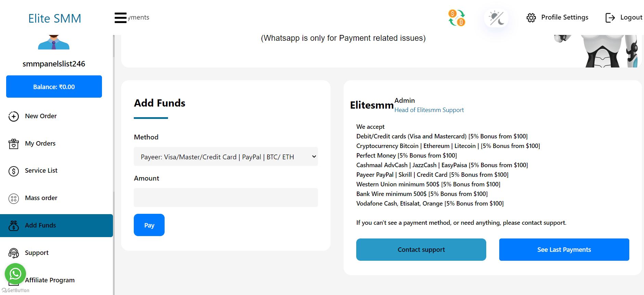644x295 pixels.
Task: Go to Support page in sidebar
Action: (37, 253)
